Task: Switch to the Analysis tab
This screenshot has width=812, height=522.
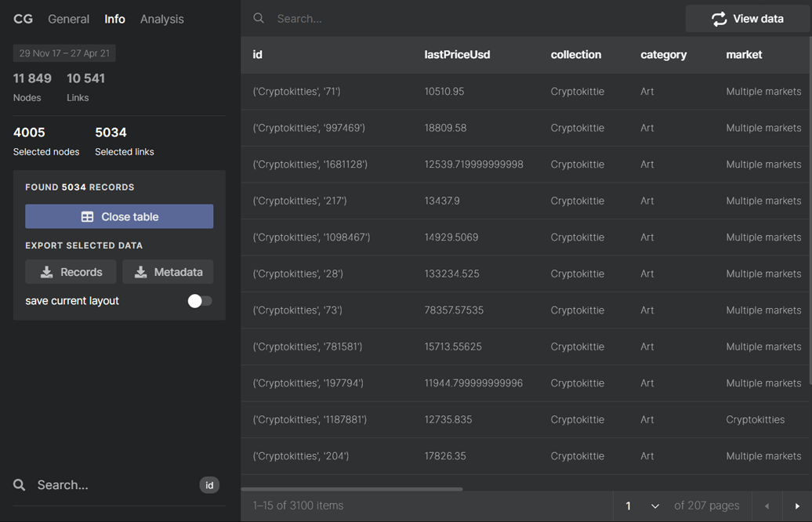Action: (x=161, y=19)
